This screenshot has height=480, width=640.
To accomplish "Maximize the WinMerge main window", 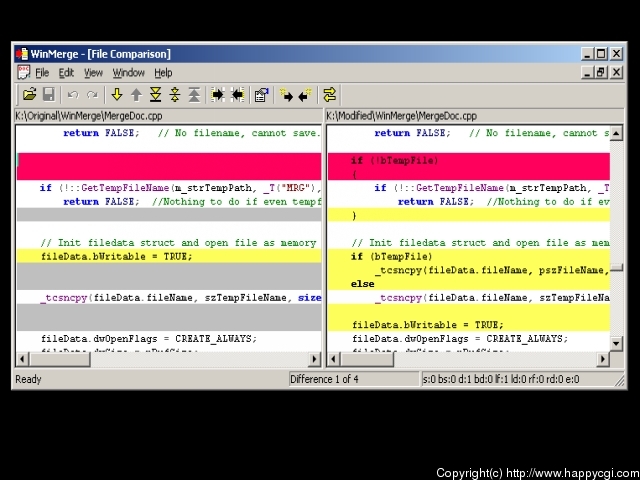I will pyautogui.click(x=601, y=54).
